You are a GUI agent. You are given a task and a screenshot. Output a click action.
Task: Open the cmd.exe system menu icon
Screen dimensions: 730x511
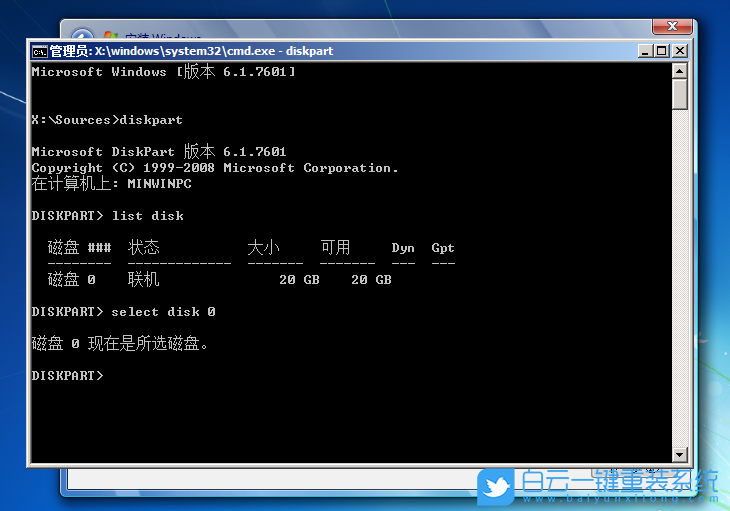(x=39, y=51)
